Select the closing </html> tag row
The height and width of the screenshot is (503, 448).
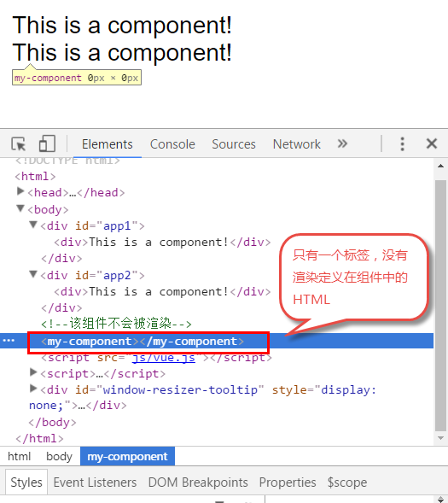(x=39, y=438)
